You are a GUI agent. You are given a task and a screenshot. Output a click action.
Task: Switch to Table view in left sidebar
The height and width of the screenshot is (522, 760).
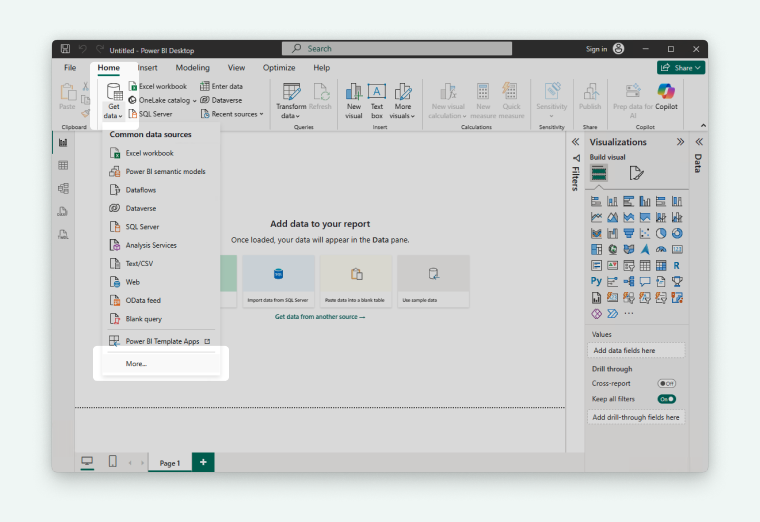[63, 165]
